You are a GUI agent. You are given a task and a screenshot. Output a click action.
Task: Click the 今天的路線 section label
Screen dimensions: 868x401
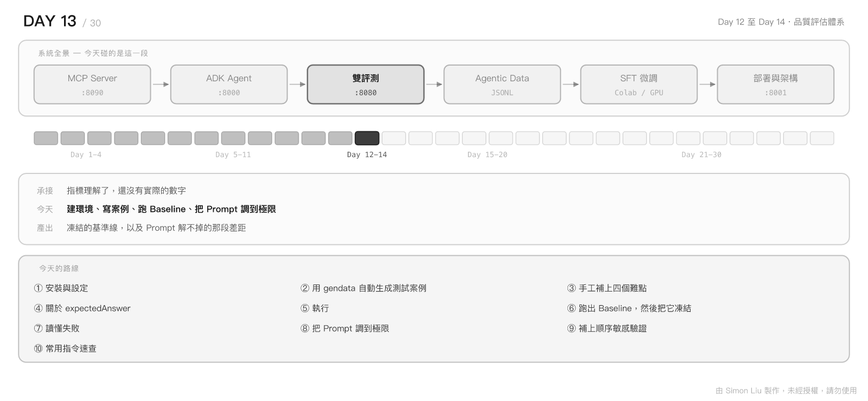tap(59, 268)
